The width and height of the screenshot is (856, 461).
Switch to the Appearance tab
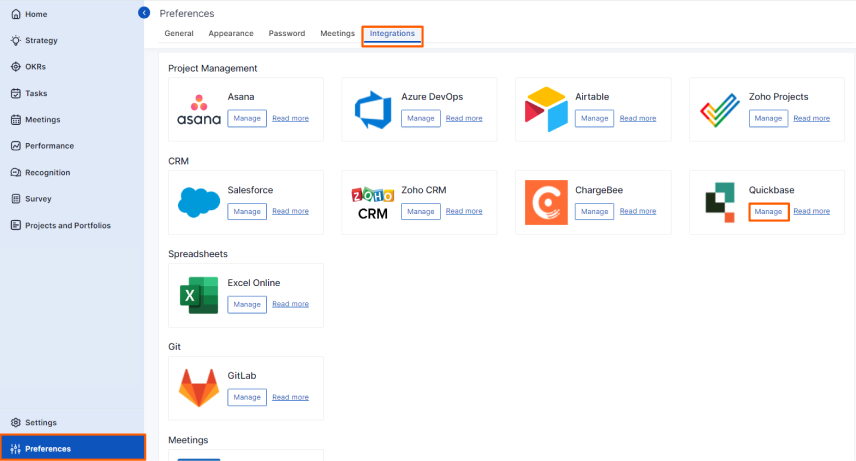(x=231, y=33)
